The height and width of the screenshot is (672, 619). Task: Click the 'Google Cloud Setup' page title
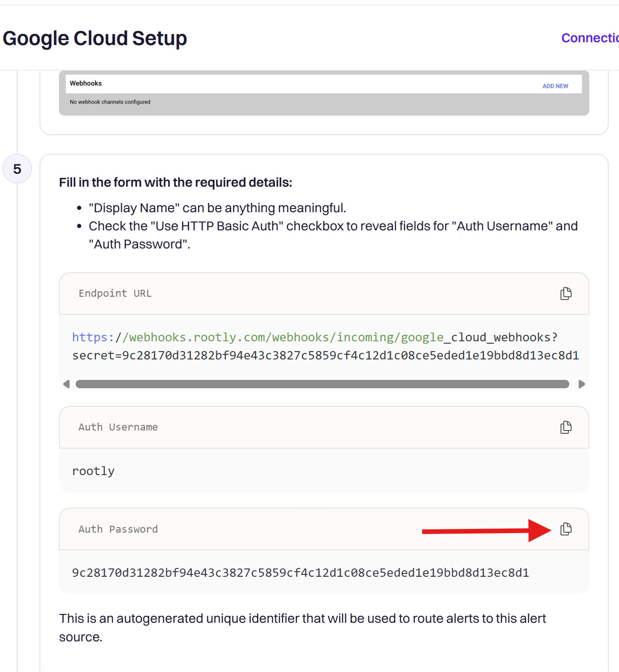click(95, 39)
